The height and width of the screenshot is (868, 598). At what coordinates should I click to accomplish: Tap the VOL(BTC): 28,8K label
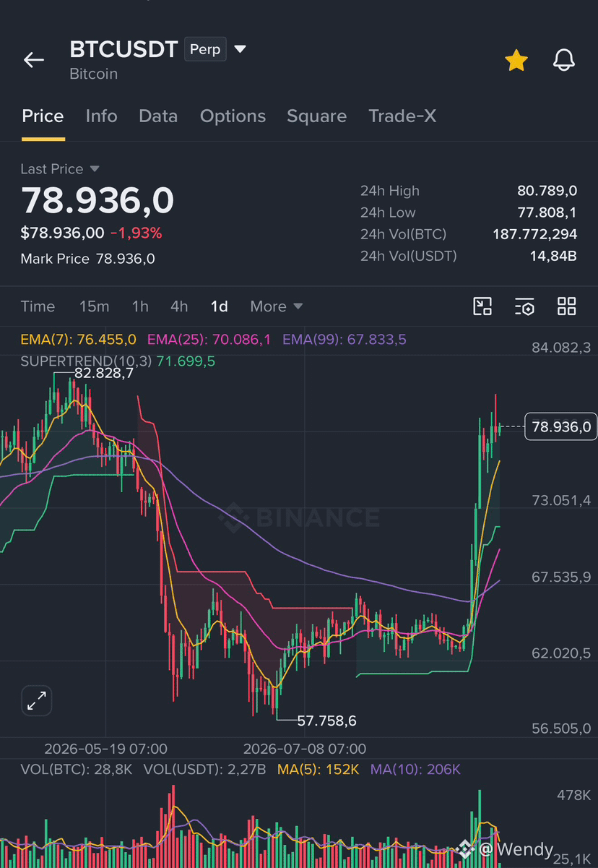coord(77,769)
